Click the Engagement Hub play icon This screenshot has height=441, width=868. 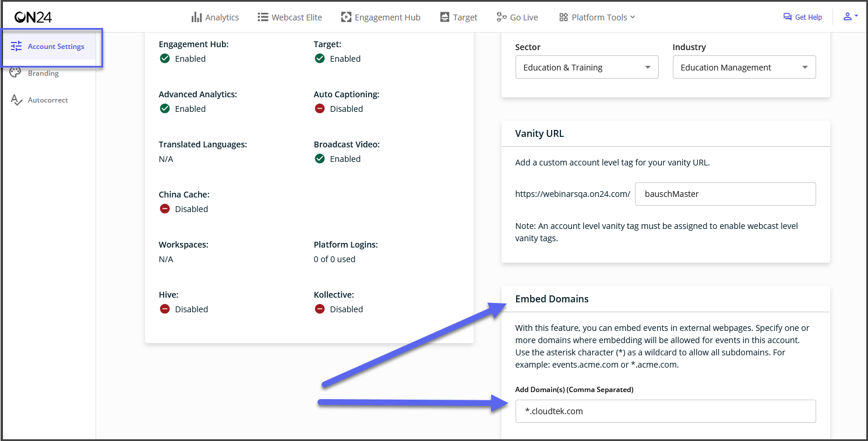click(x=346, y=17)
